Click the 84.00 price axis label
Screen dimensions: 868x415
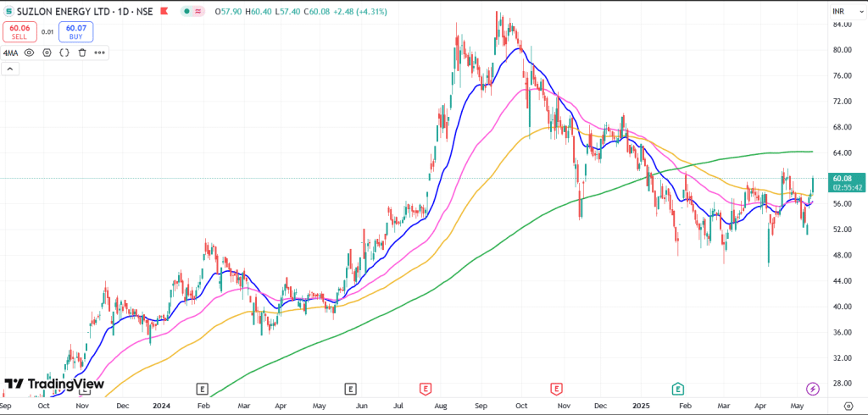(842, 24)
